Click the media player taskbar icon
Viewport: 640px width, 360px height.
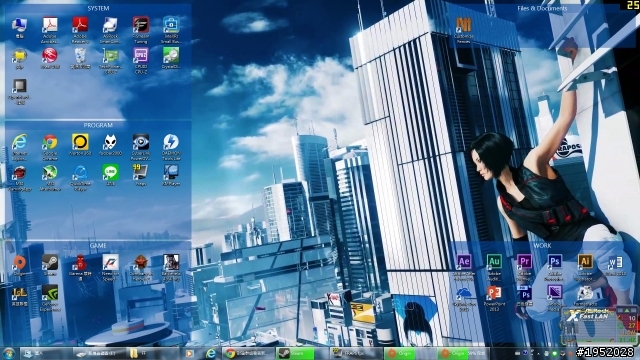point(189,353)
